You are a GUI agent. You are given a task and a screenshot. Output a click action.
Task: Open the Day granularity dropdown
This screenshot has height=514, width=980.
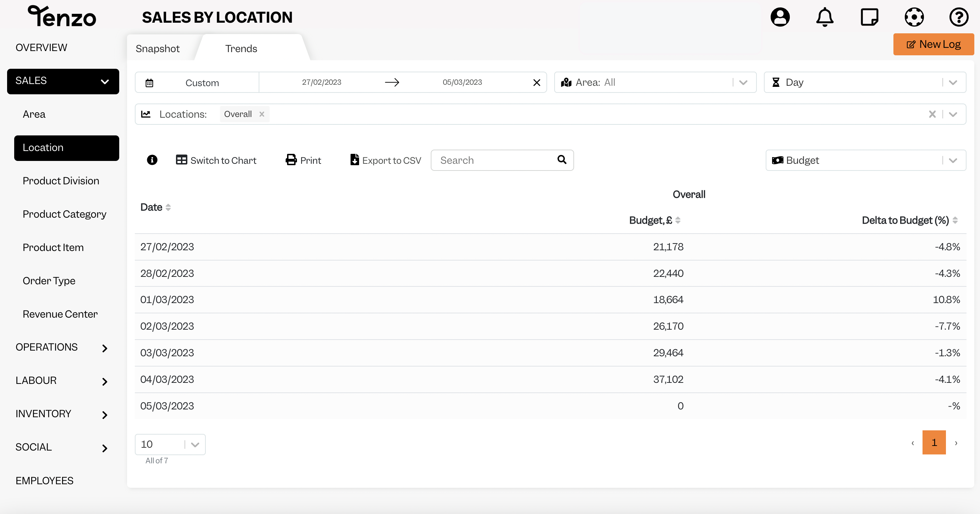click(x=865, y=83)
